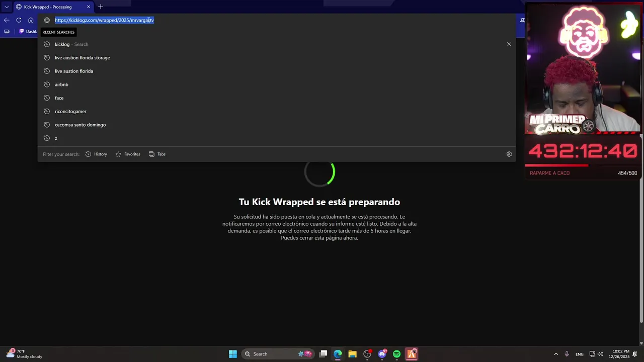The image size is (644, 362).
Task: Filter search suggestions by History
Action: point(96,154)
